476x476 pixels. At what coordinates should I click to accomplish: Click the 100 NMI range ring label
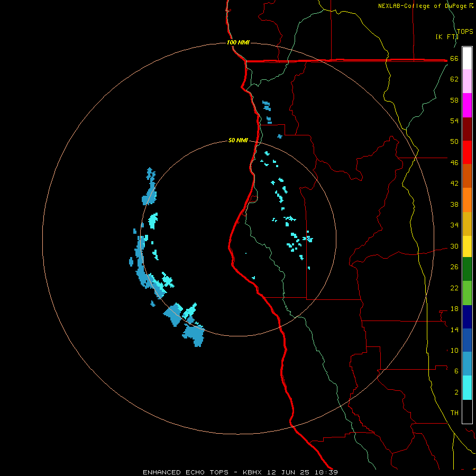pyautogui.click(x=238, y=42)
